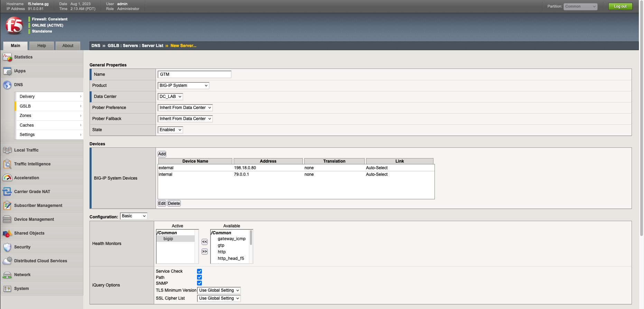Image resolution: width=644 pixels, height=309 pixels.
Task: Uncheck the Service Check checkbox
Action: tap(199, 271)
